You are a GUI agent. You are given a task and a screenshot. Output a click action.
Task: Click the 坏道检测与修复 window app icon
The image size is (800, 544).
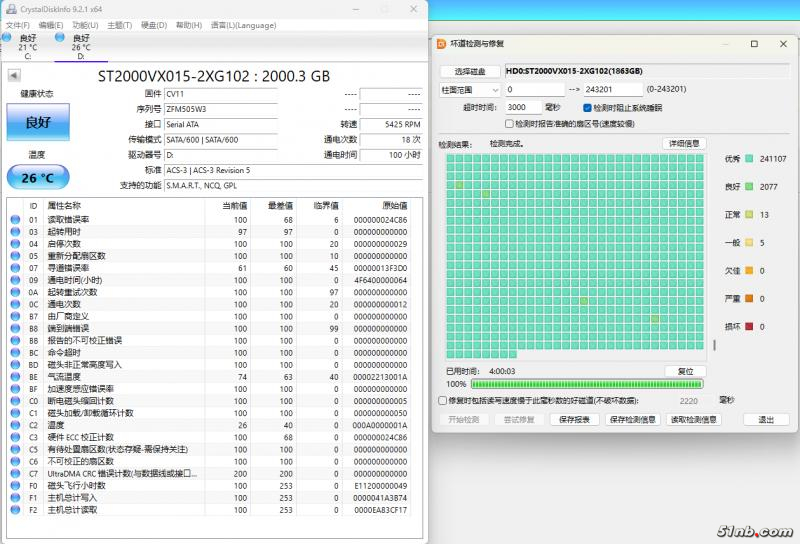click(x=442, y=44)
